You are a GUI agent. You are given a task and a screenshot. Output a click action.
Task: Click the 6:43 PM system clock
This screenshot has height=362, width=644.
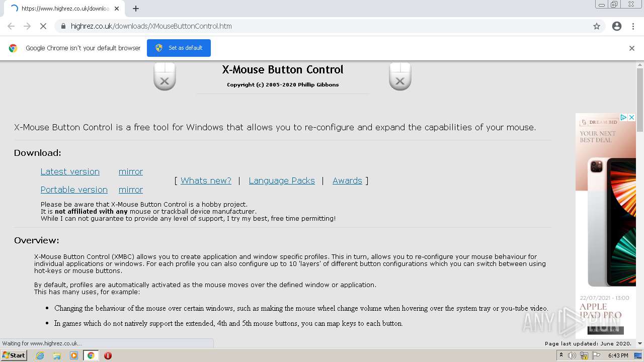tap(618, 355)
